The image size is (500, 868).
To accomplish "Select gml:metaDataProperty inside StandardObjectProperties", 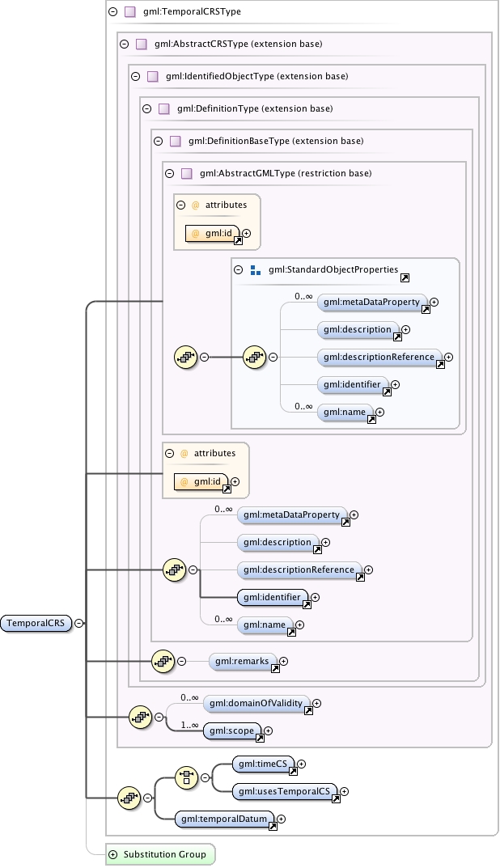I will pyautogui.click(x=372, y=303).
